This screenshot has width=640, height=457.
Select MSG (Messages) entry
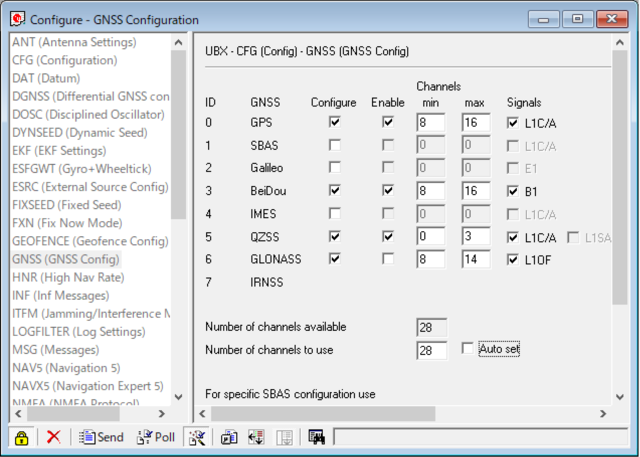point(56,350)
